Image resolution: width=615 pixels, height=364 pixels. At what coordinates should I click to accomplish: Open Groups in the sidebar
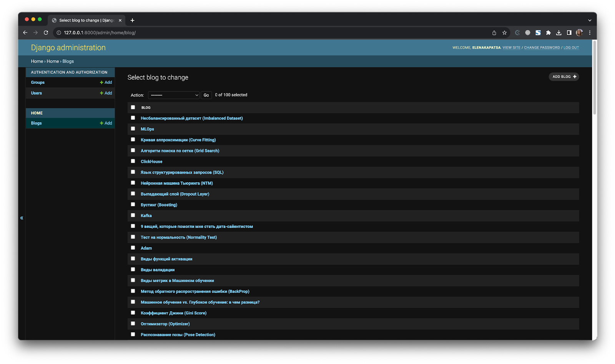38,82
